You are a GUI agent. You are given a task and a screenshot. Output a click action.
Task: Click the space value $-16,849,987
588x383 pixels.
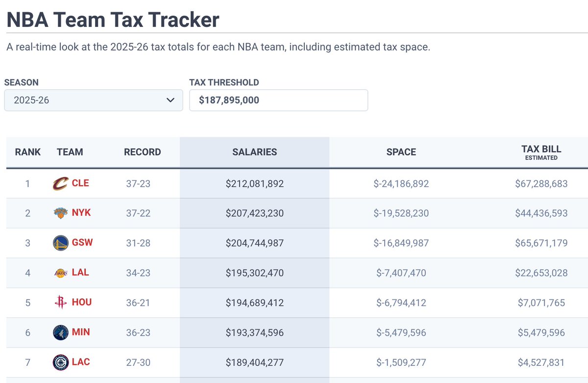pos(401,243)
